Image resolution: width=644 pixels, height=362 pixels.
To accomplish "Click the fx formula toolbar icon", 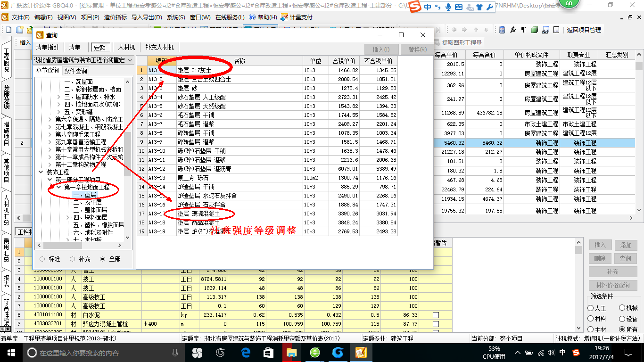I will point(513,30).
